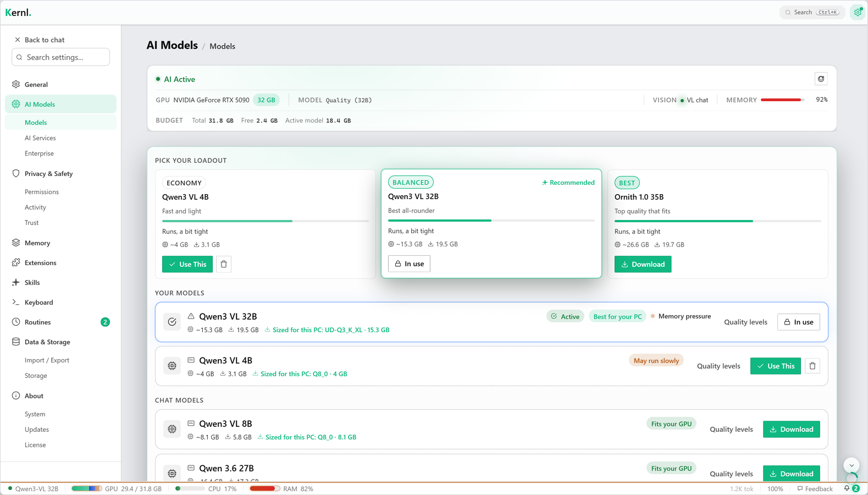Image resolution: width=868 pixels, height=495 pixels.
Task: Click the About info icon
Action: [x=16, y=395]
